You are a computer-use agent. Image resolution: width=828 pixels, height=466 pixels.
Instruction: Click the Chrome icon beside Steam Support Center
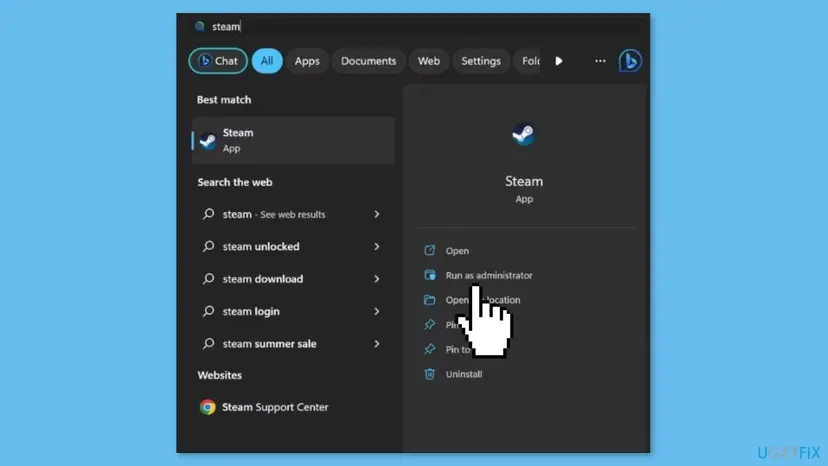tap(208, 407)
